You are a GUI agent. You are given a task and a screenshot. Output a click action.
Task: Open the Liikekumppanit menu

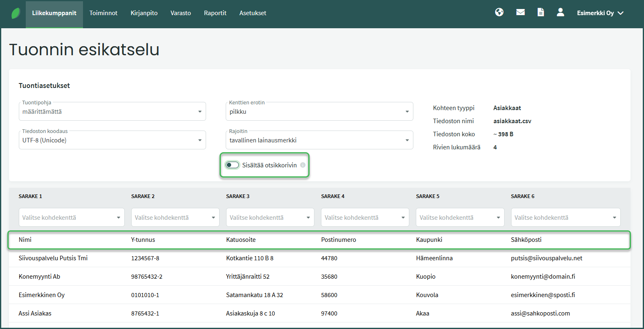54,13
